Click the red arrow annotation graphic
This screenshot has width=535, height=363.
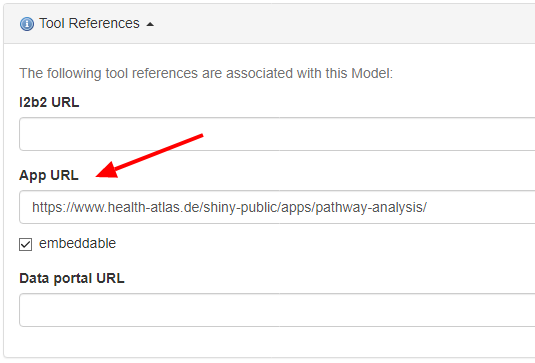pyautogui.click(x=149, y=156)
